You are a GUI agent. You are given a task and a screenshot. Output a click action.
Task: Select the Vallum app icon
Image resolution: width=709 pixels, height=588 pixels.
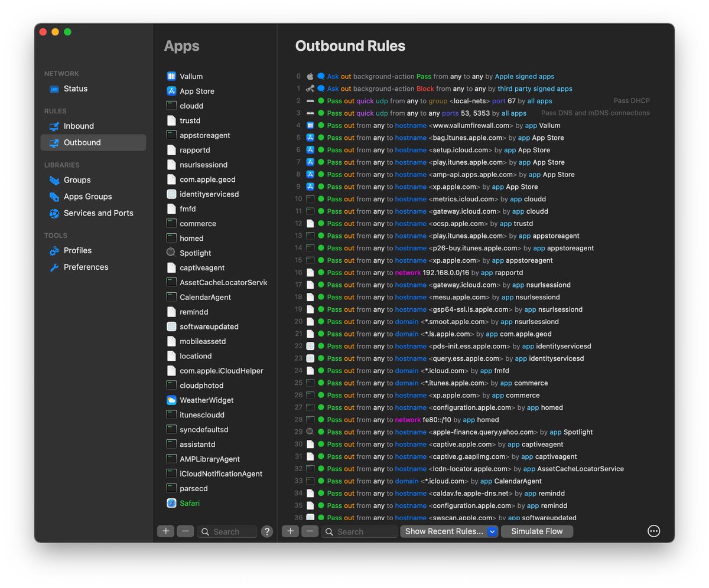point(171,76)
